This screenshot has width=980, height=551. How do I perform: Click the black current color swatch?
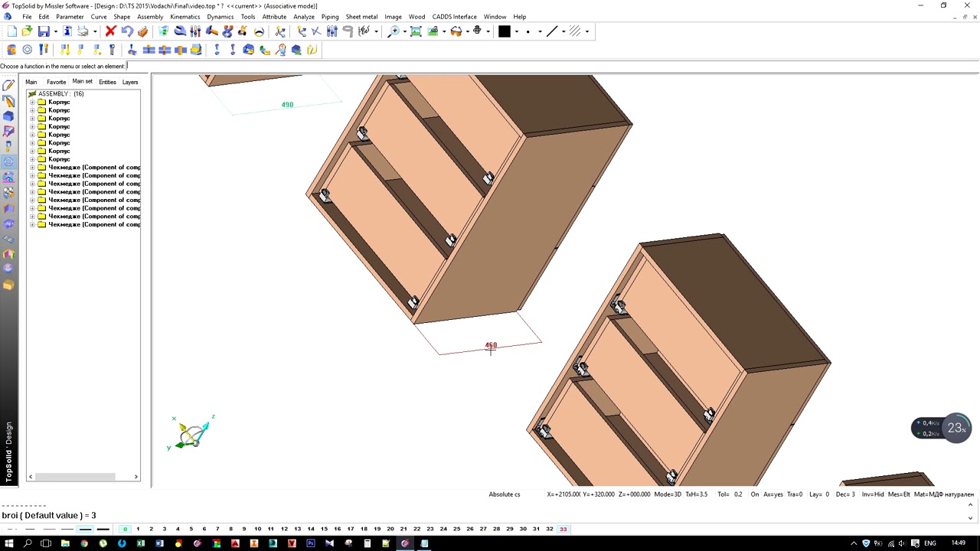click(505, 31)
